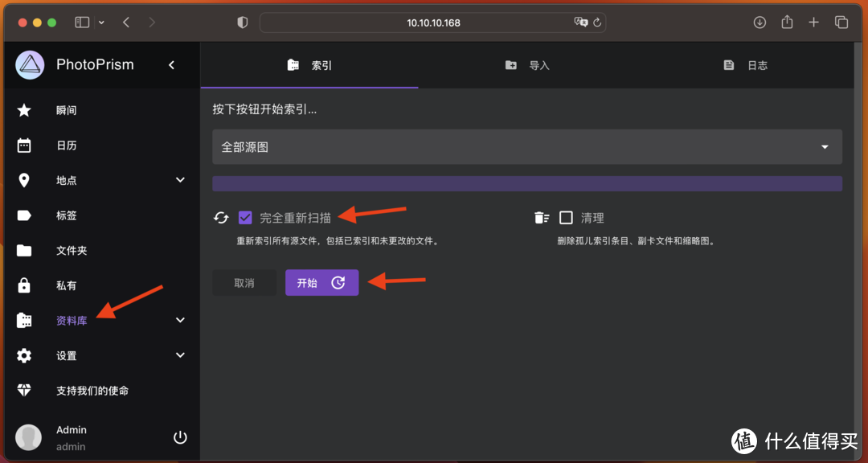The height and width of the screenshot is (463, 868).
Task: Open Safari sidebar options dropdown arrow
Action: tap(101, 23)
